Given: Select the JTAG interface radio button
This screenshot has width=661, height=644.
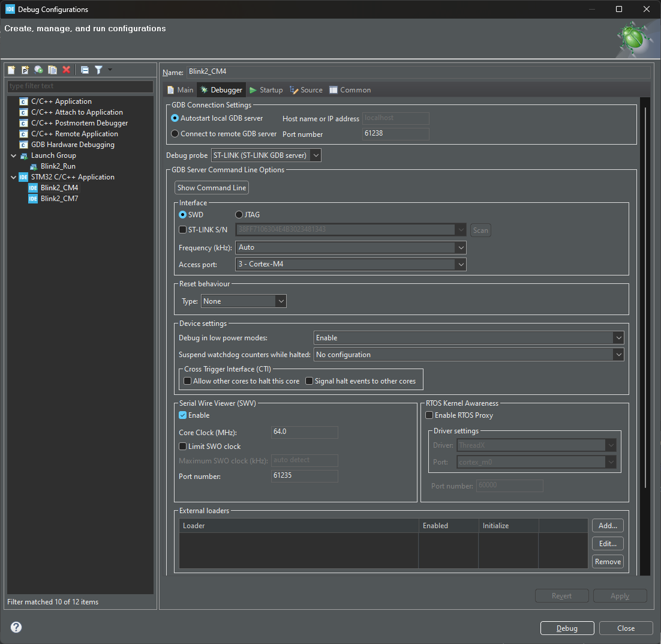Looking at the screenshot, I should pos(239,215).
